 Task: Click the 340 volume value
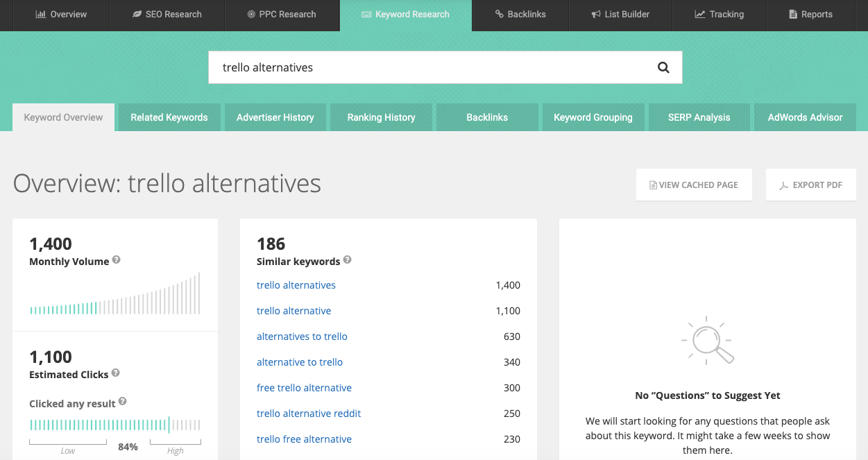coord(512,362)
